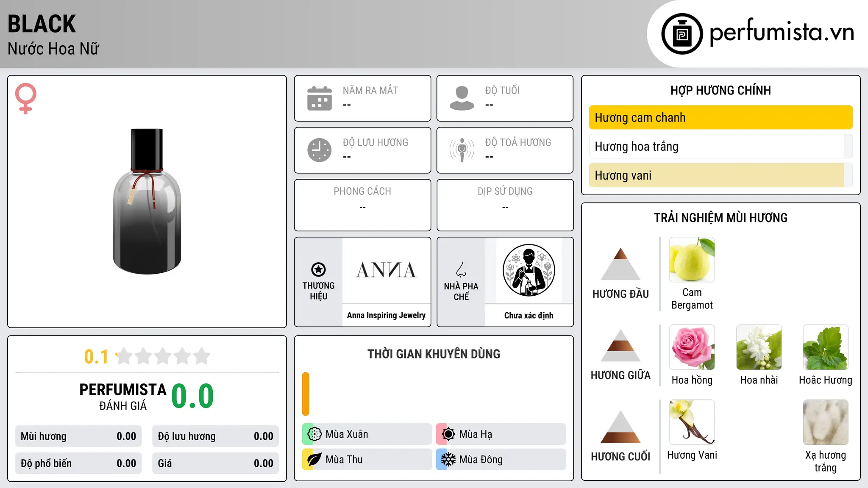
Task: Open the Hương Vani vanilla note image
Action: click(x=692, y=422)
